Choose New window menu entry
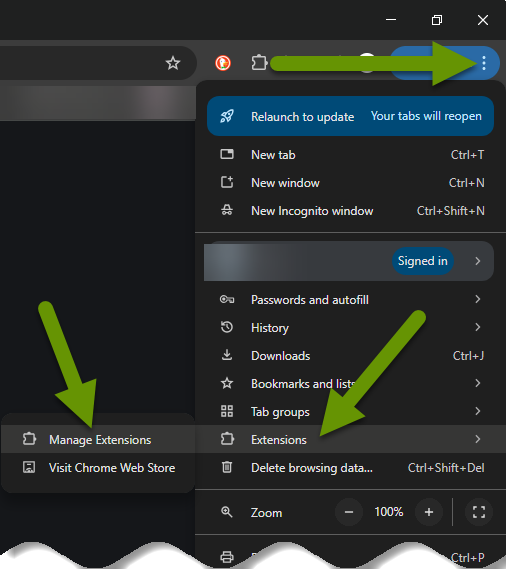 click(350, 183)
